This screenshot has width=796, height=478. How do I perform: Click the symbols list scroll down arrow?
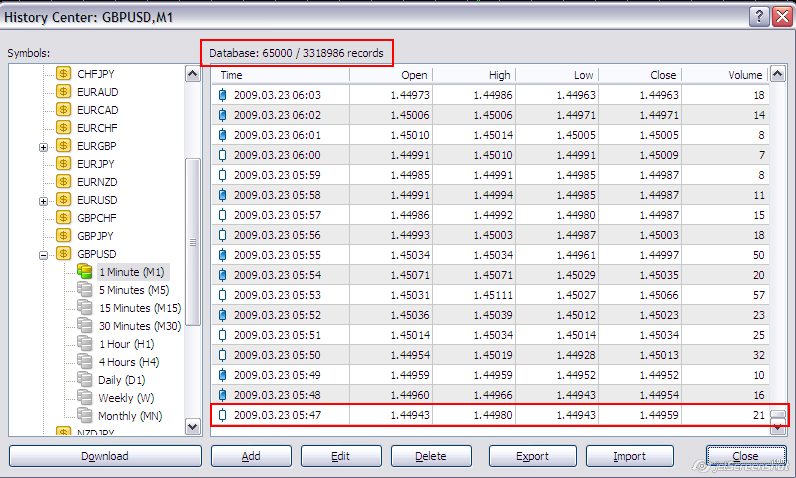[193, 427]
